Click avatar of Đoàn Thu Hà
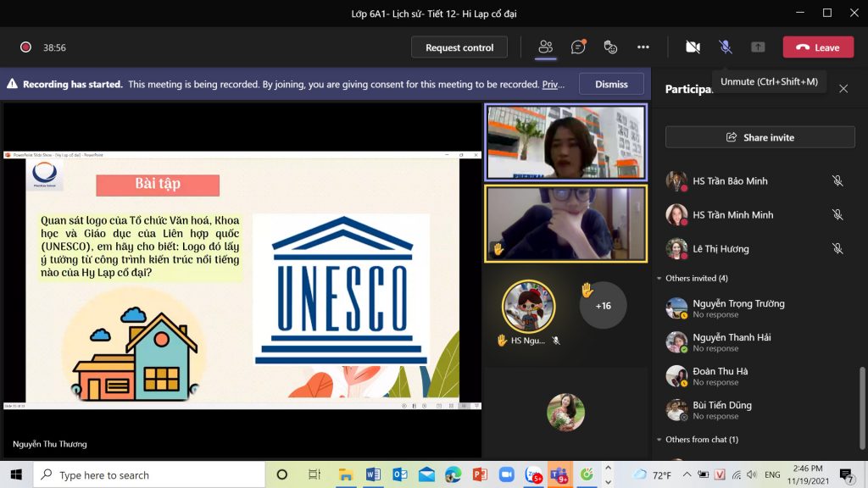The image size is (868, 488). (676, 376)
